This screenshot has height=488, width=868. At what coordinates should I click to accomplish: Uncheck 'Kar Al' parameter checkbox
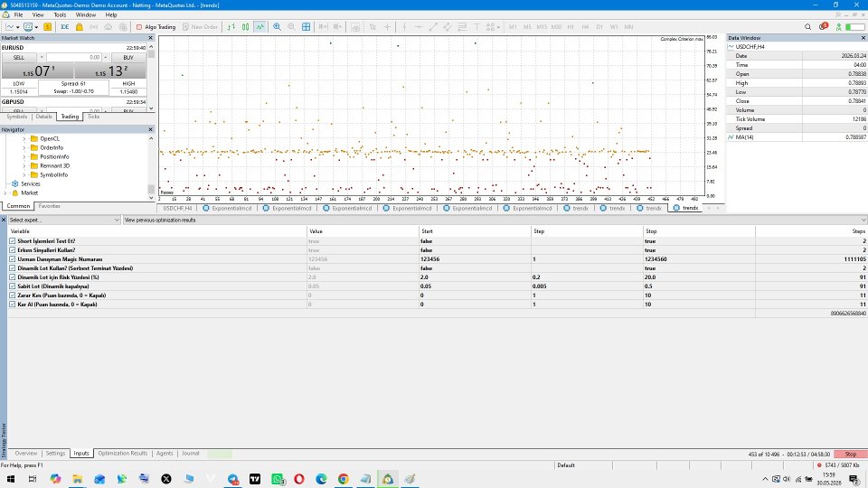[x=12, y=305]
